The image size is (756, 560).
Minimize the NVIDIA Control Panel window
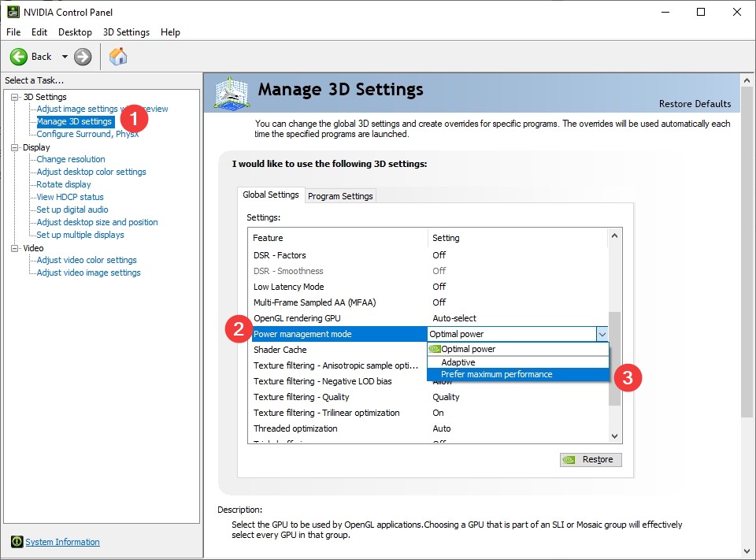pos(666,12)
